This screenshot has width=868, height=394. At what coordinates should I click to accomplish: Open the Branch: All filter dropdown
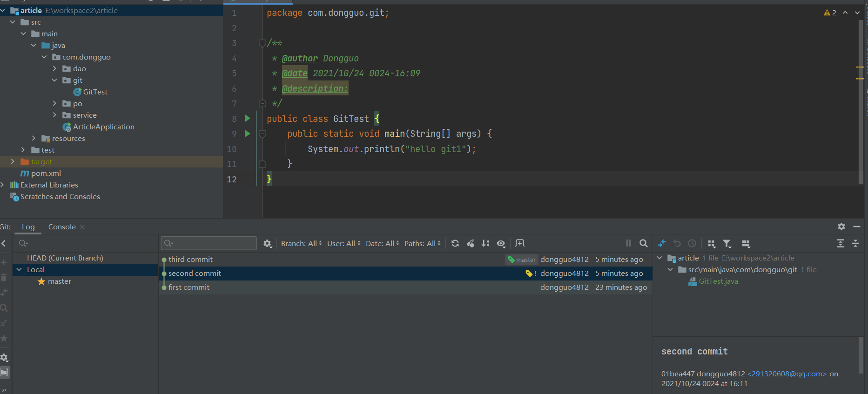[x=301, y=243]
